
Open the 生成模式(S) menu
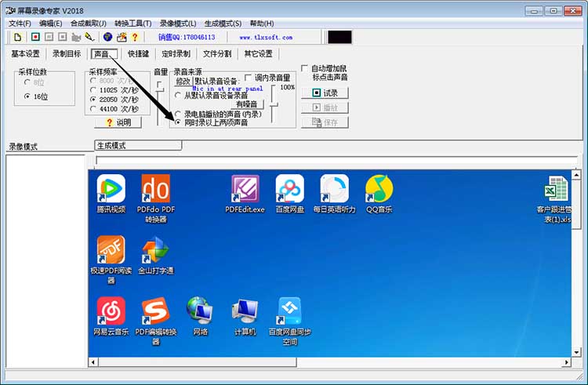point(223,24)
